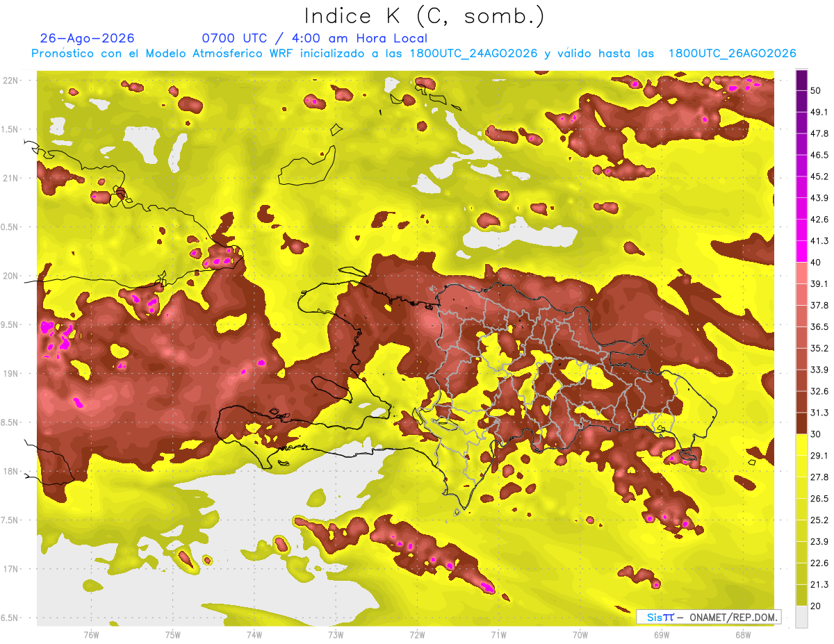Image resolution: width=834 pixels, height=644 pixels.
Task: Click the color bar value 31.3
Action: tap(819, 413)
